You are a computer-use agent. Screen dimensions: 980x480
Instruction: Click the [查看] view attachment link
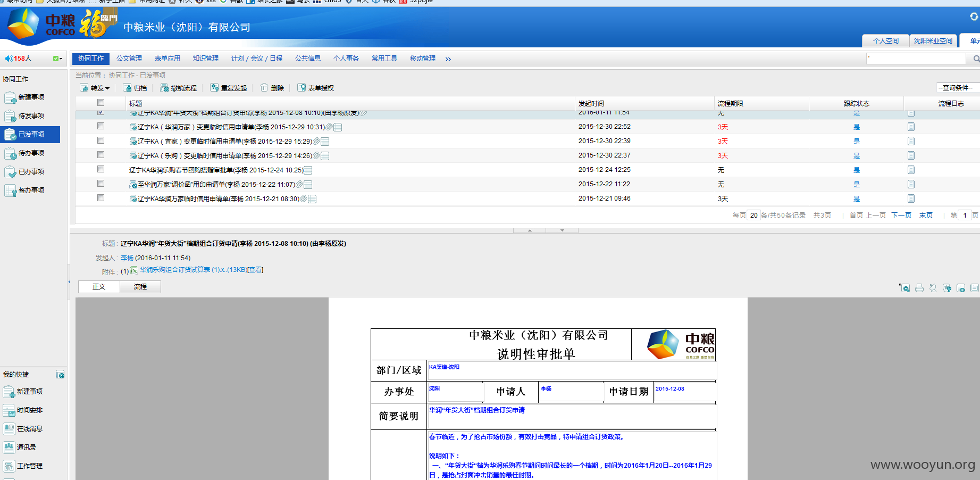[255, 270]
